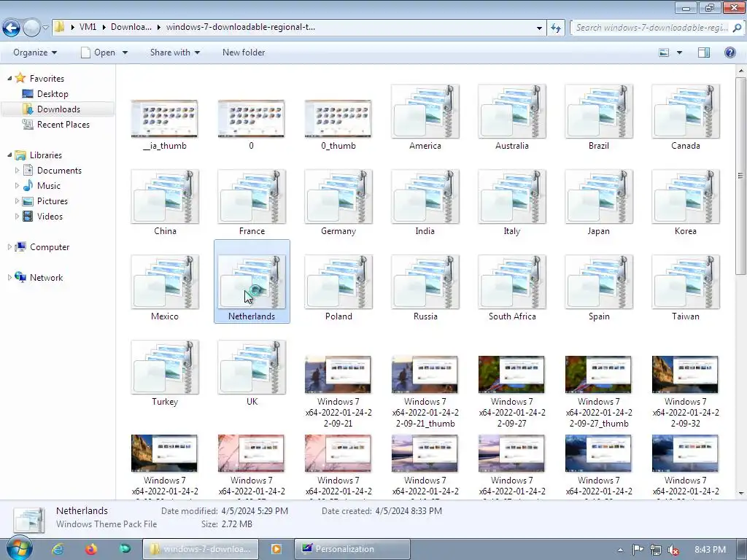Screen dimensions: 747x560
Task: Open Windows Media Player taskbar button
Action: click(276, 549)
